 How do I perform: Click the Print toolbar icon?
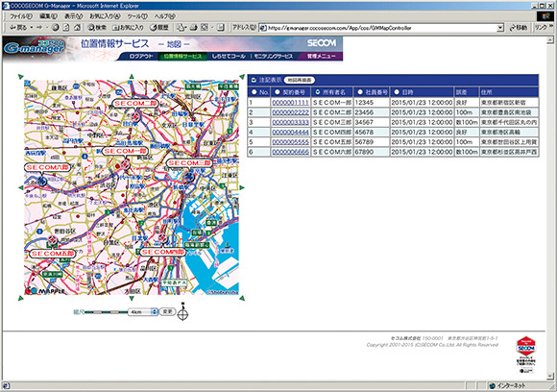point(194,27)
